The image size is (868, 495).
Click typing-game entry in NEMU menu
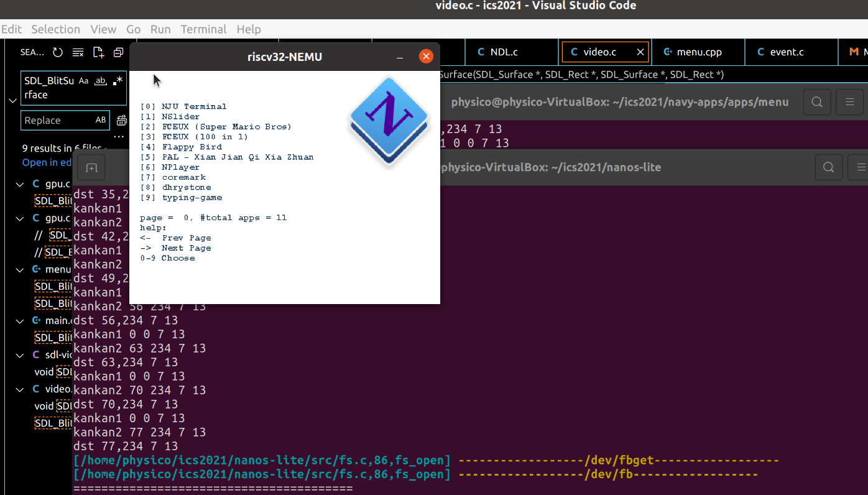181,198
